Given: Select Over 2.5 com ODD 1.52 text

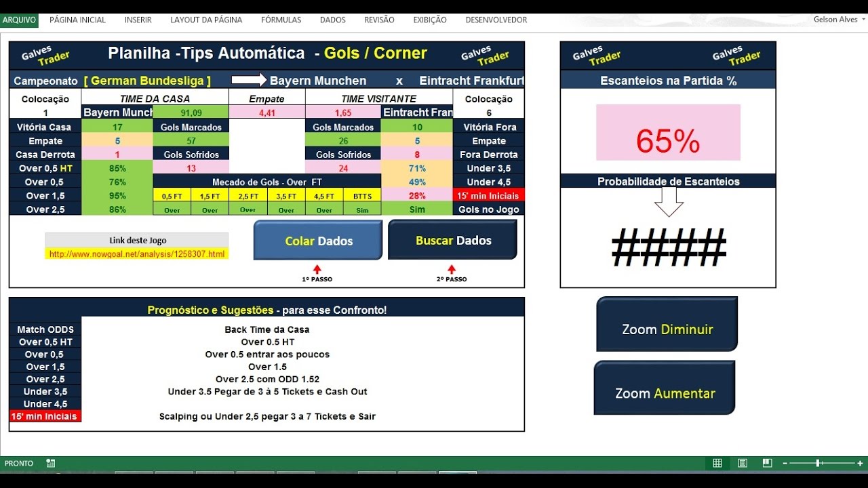Looking at the screenshot, I should (x=267, y=379).
